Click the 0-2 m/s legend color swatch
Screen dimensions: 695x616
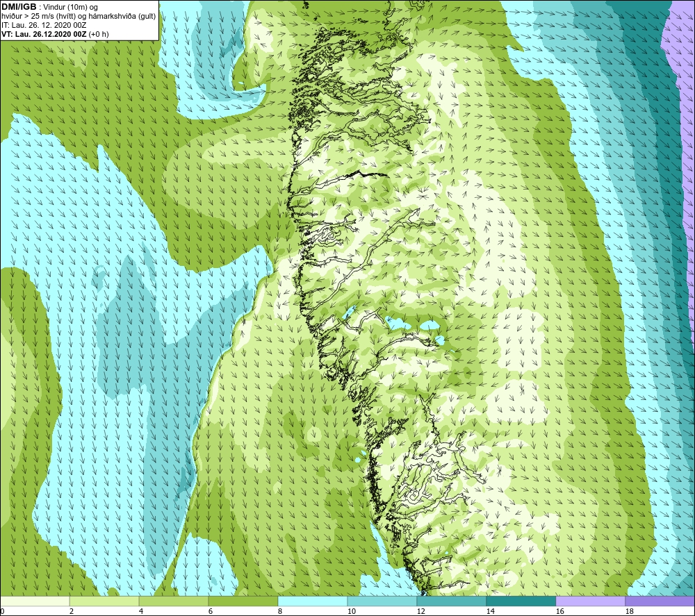point(35,601)
